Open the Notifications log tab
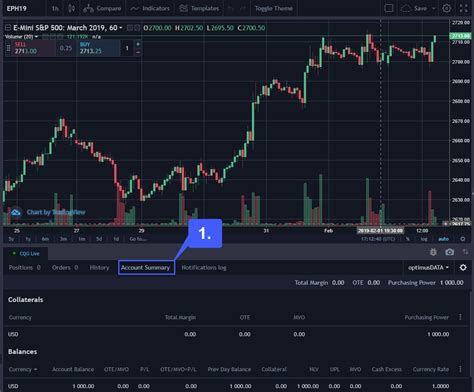This screenshot has height=392, width=474. point(204,268)
